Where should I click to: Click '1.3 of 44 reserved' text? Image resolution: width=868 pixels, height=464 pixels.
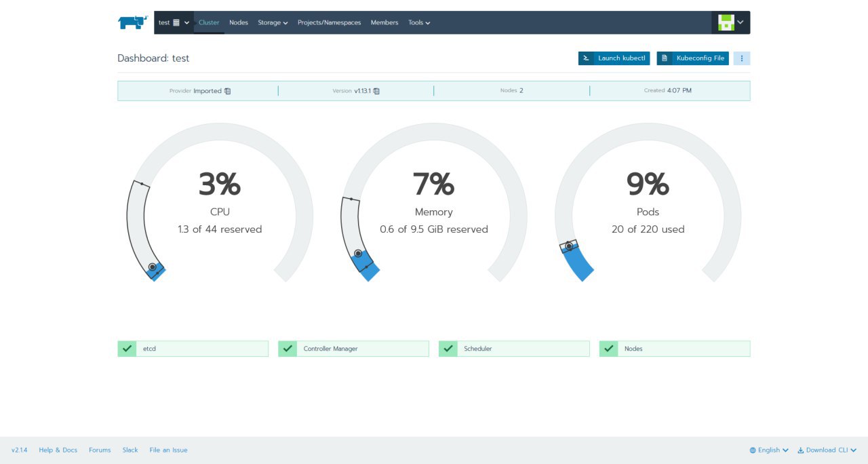pos(220,229)
